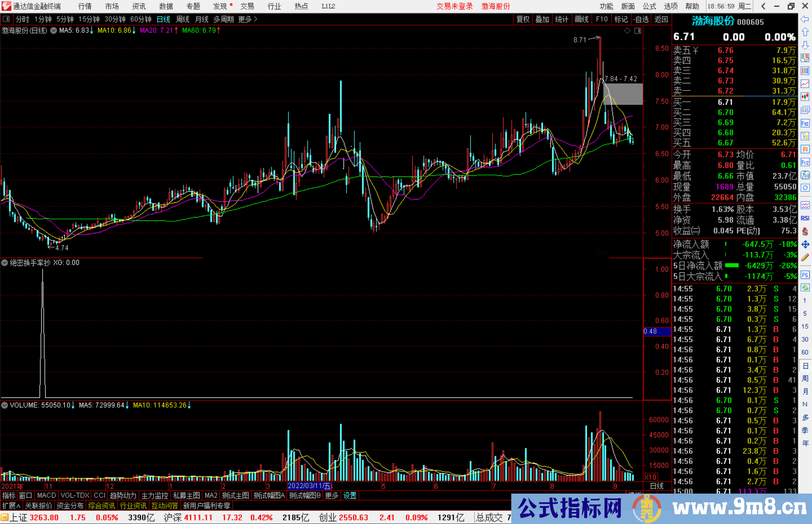Toggle the MA indicator circle beside 渤海股份(日线)
The width and height of the screenshot is (812, 524).
click(54, 30)
